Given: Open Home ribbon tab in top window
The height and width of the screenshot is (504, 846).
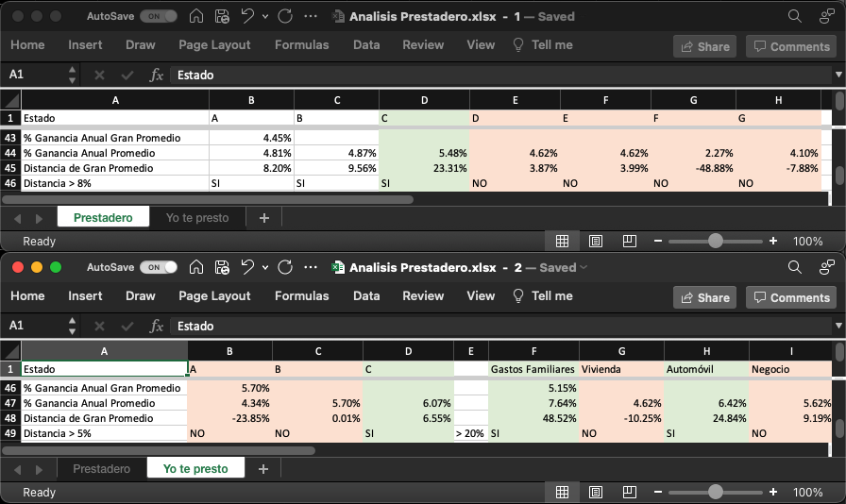Looking at the screenshot, I should tap(27, 44).
